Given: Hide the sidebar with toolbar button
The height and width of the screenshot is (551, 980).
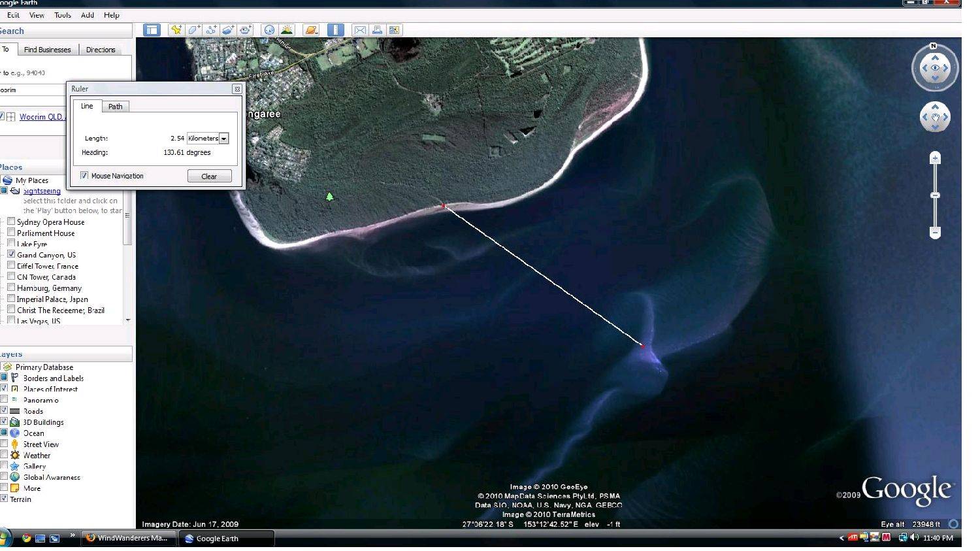Looking at the screenshot, I should 152,30.
